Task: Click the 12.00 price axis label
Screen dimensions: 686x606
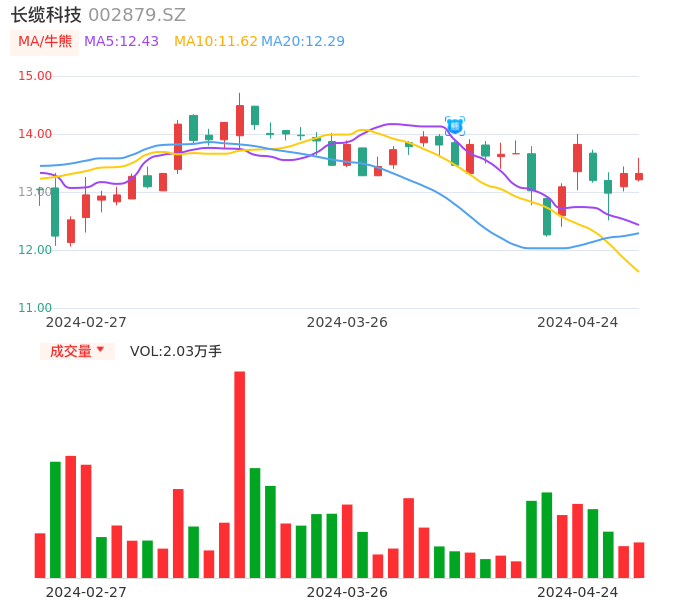Action: click(35, 250)
